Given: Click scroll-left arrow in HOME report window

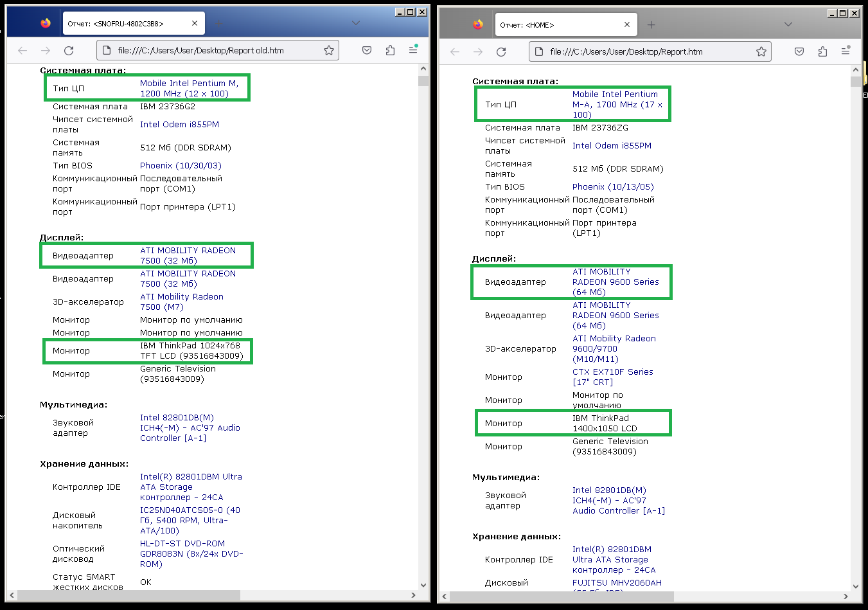Looking at the screenshot, I should (445, 597).
